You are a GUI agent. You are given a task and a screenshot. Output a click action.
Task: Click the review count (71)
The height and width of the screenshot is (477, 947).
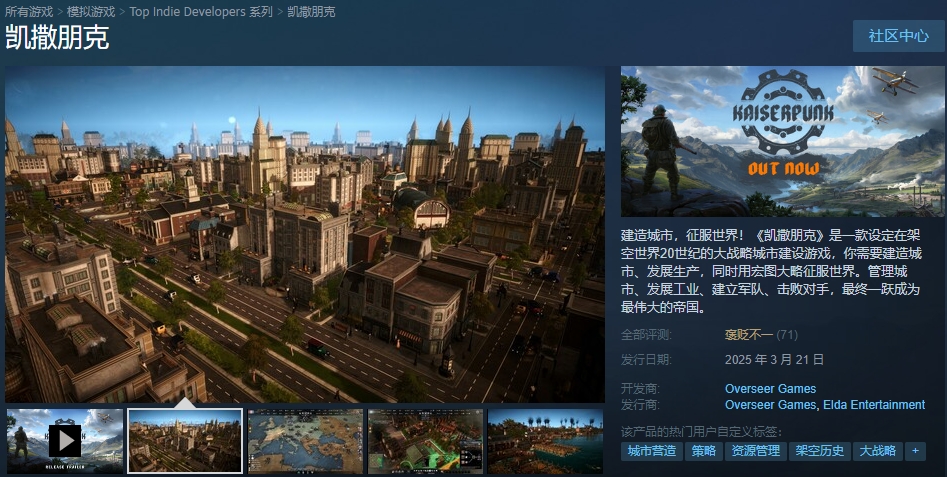787,334
